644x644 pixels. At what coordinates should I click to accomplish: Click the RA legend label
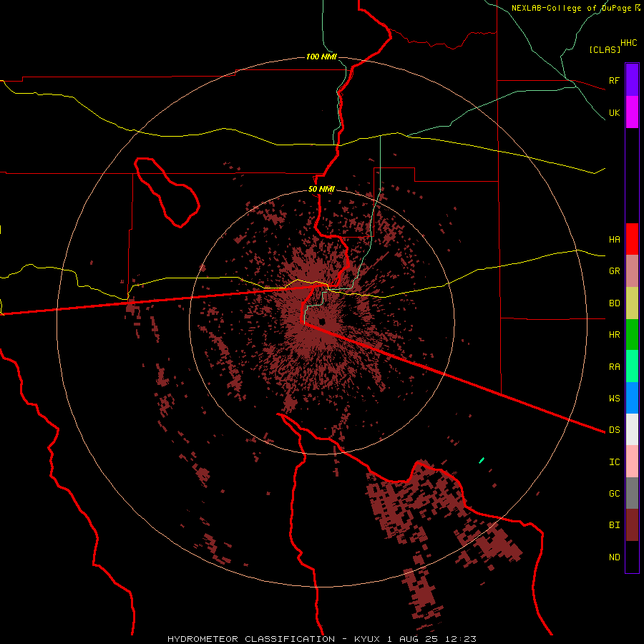tap(614, 367)
